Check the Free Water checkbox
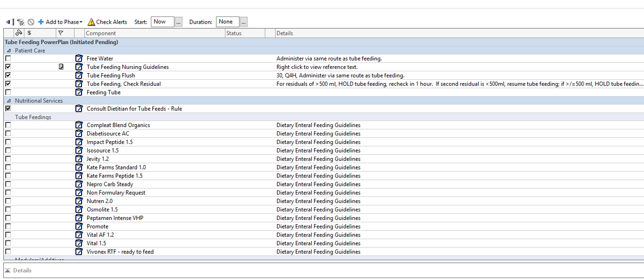 [8, 59]
